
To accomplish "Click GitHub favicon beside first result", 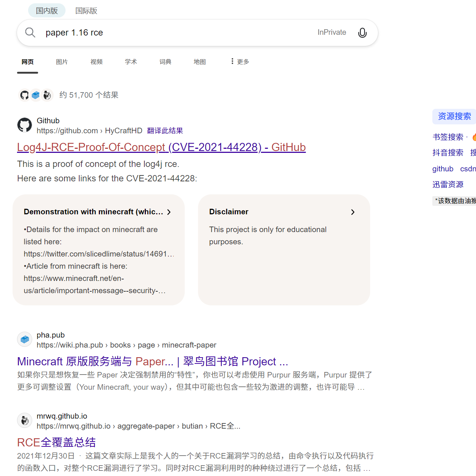I will (x=25, y=125).
